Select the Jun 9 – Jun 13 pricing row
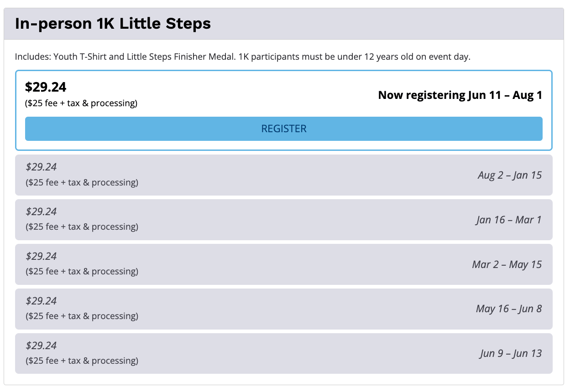This screenshot has width=570, height=392. [283, 354]
